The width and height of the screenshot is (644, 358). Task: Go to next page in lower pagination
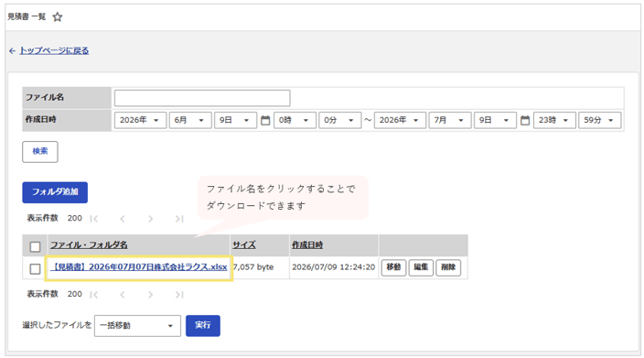point(150,295)
